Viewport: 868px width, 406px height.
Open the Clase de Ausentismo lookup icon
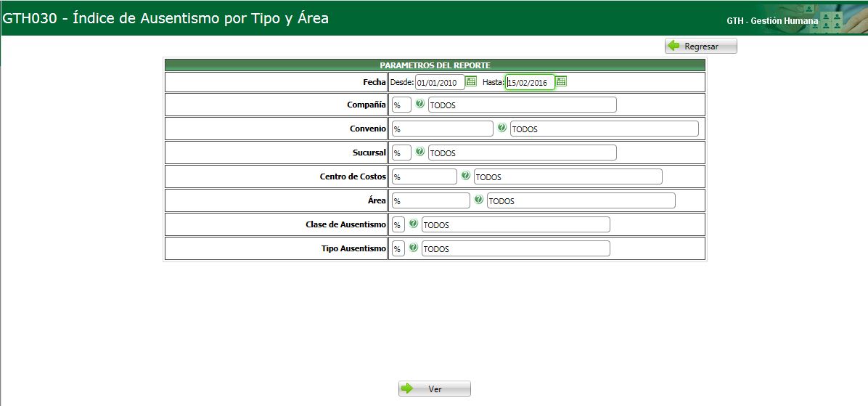(413, 223)
